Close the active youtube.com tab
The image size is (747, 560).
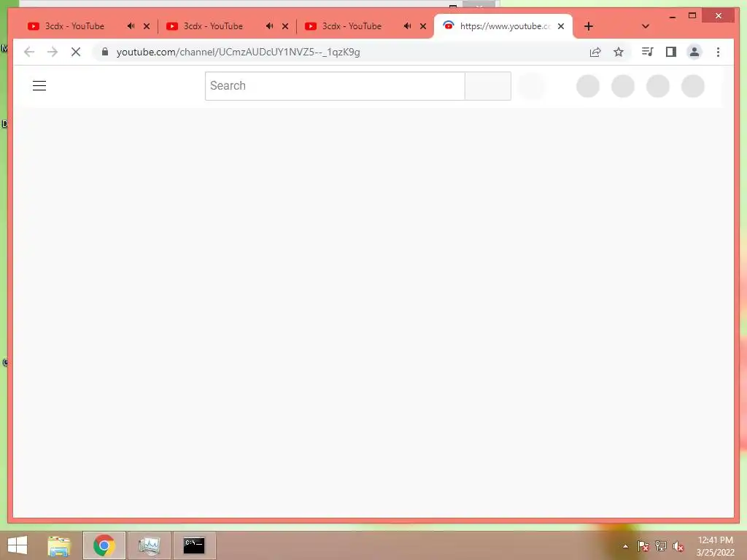coord(561,26)
